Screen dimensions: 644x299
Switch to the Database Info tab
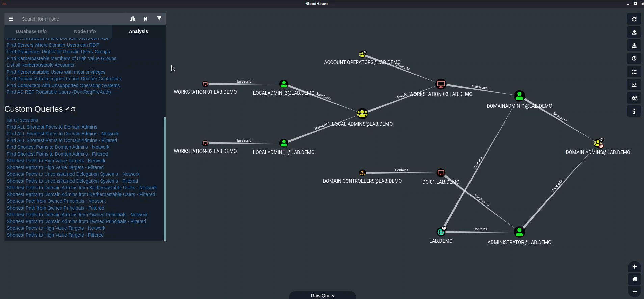coord(31,31)
